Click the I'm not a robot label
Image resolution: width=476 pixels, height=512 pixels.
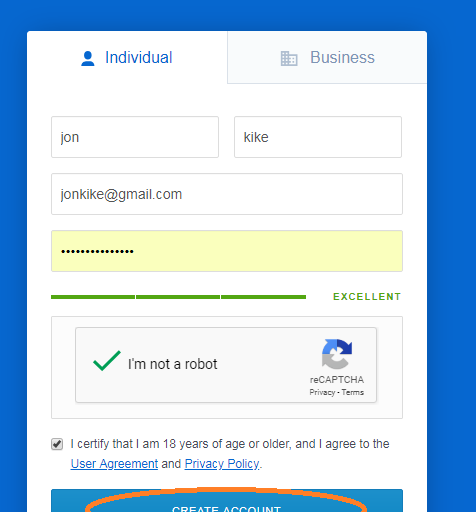pos(172,364)
